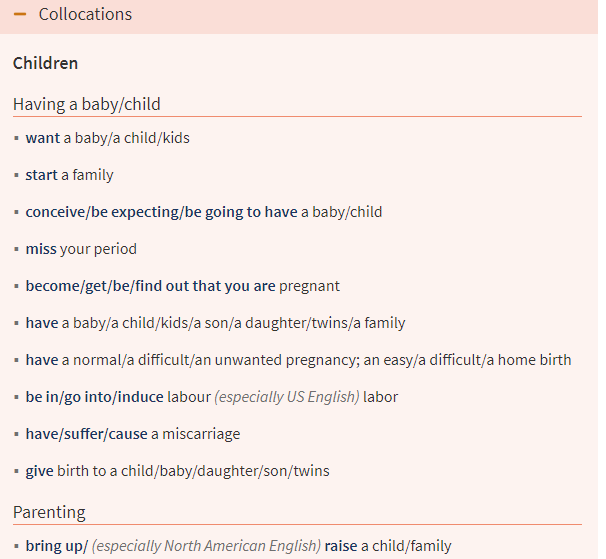Click 'raise a child/family' text

(388, 546)
